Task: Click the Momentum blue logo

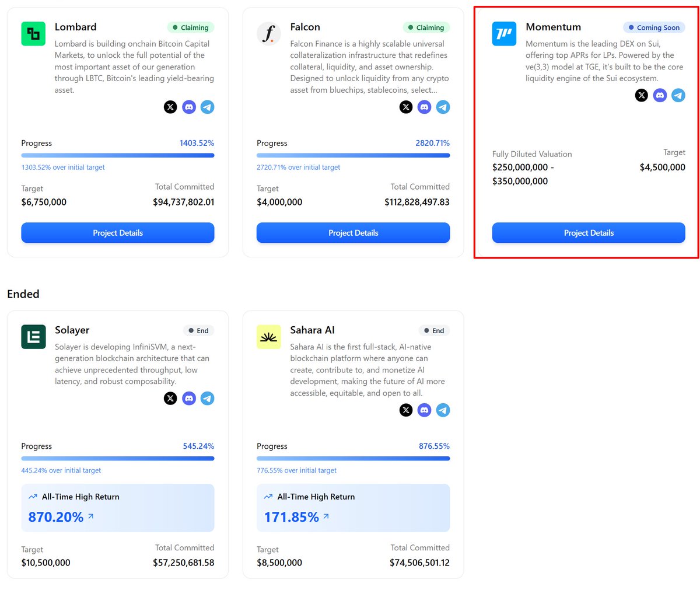Action: [504, 34]
